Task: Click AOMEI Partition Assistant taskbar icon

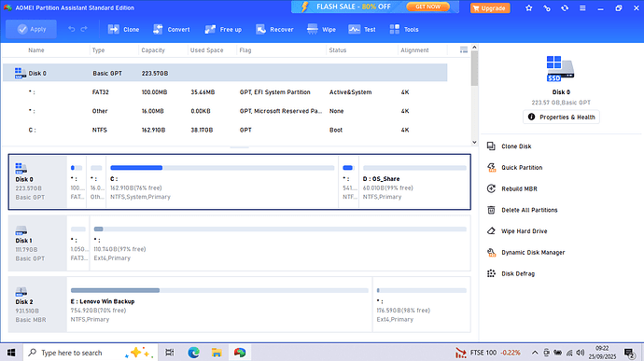Action: 240,353
